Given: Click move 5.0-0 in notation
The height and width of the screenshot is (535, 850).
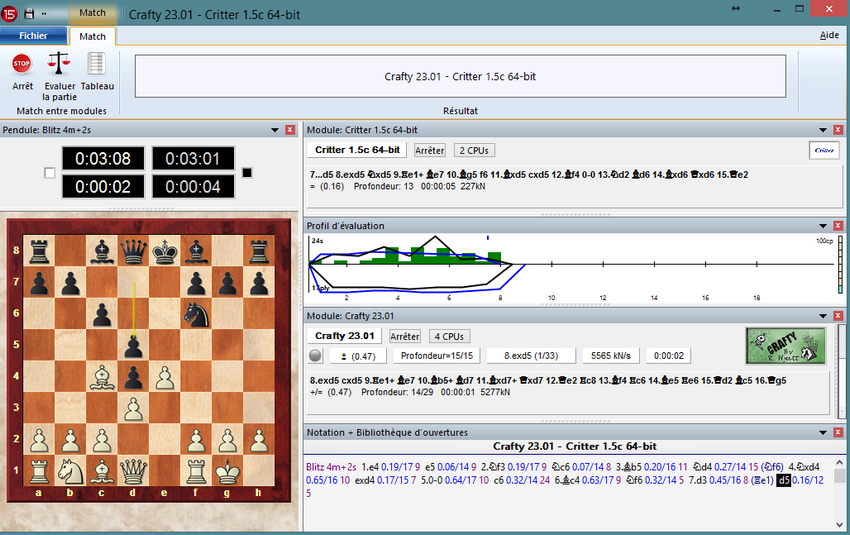Looking at the screenshot, I should [x=431, y=480].
